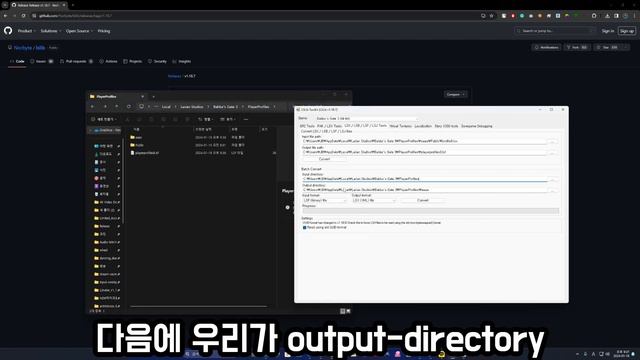Open the Compare dropdown on the release page

[x=455, y=94]
